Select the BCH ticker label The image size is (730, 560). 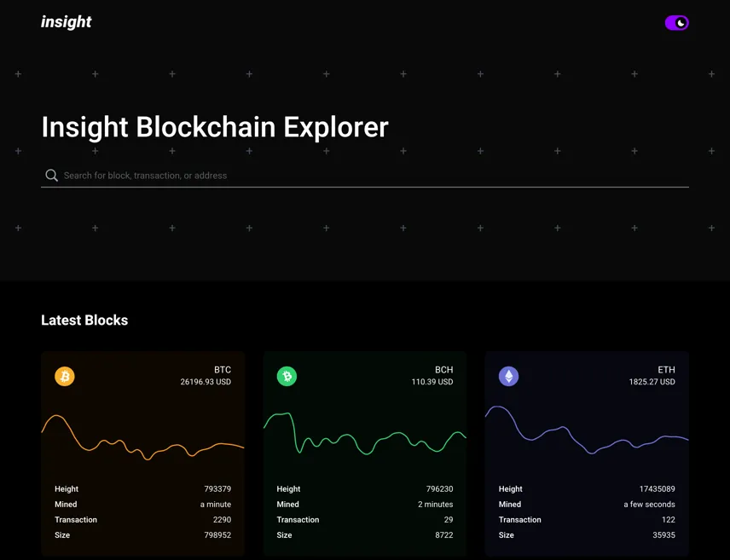coord(443,370)
